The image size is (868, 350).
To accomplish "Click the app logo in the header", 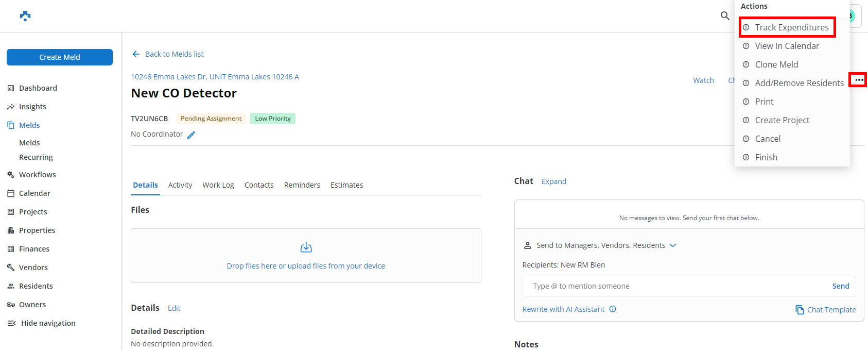I will 25,16.
